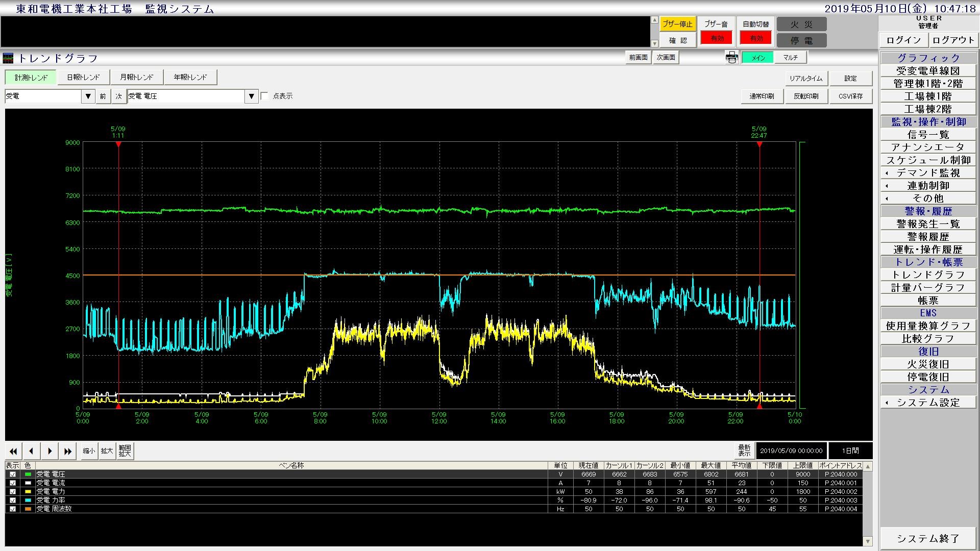The width and height of the screenshot is (980, 551).
Task: Toggle the ブザー音 有効 red button
Action: pos(716,38)
